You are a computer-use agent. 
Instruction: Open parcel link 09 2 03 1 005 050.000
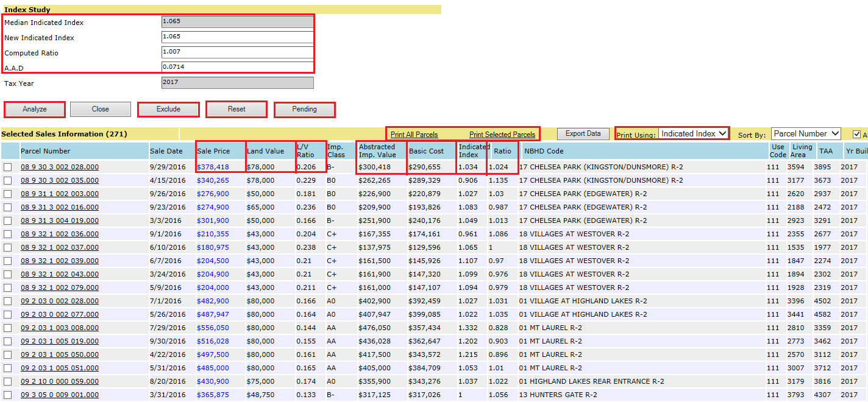60,354
